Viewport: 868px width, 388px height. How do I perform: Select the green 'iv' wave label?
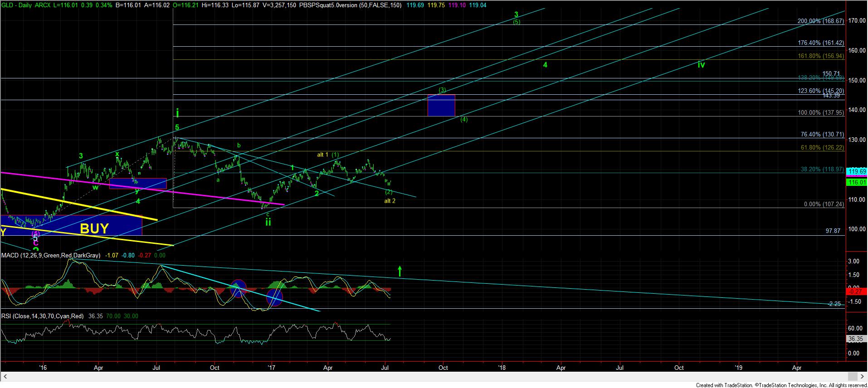click(x=701, y=64)
